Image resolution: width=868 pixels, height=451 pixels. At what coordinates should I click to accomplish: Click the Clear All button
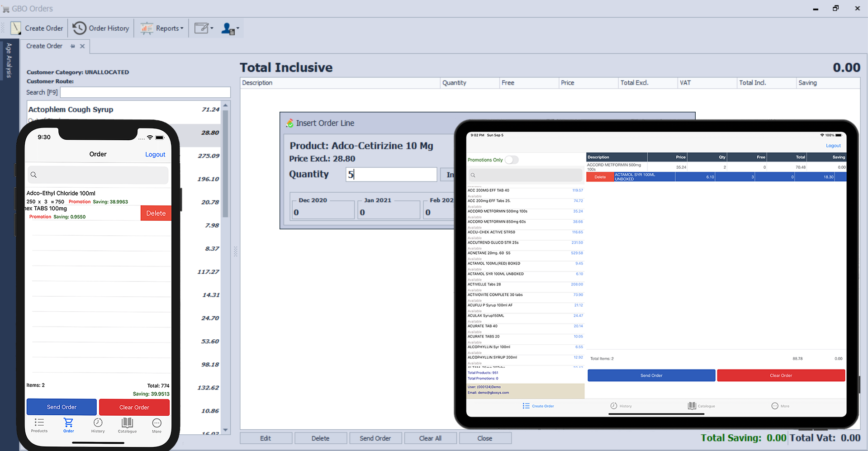[430, 438]
